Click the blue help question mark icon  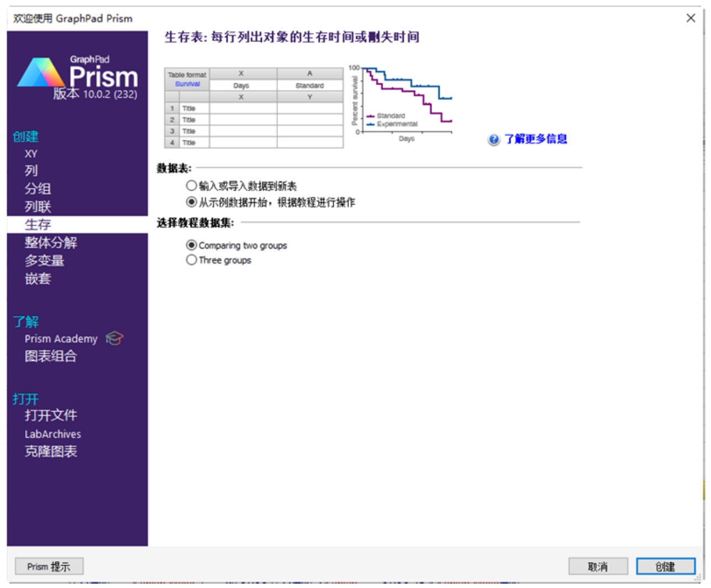click(x=494, y=139)
